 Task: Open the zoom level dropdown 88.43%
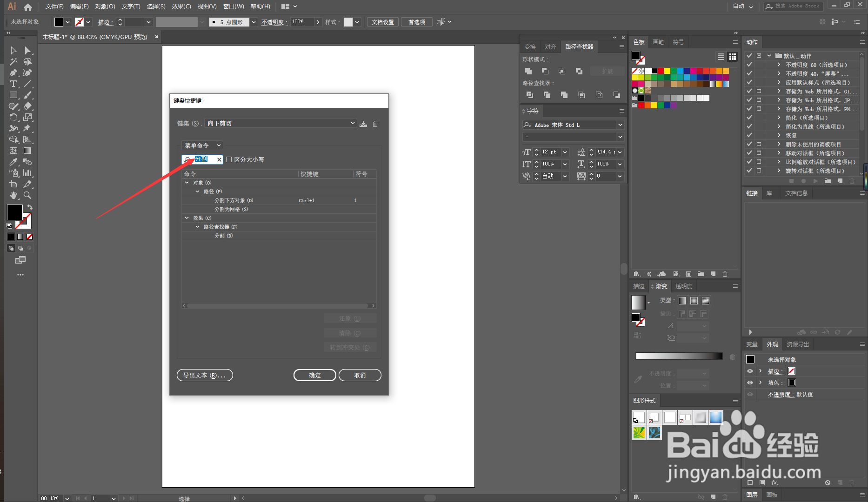point(67,498)
